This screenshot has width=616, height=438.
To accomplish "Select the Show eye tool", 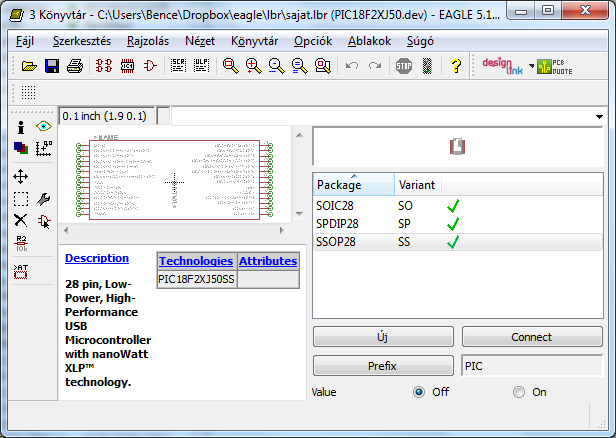I will [x=43, y=126].
